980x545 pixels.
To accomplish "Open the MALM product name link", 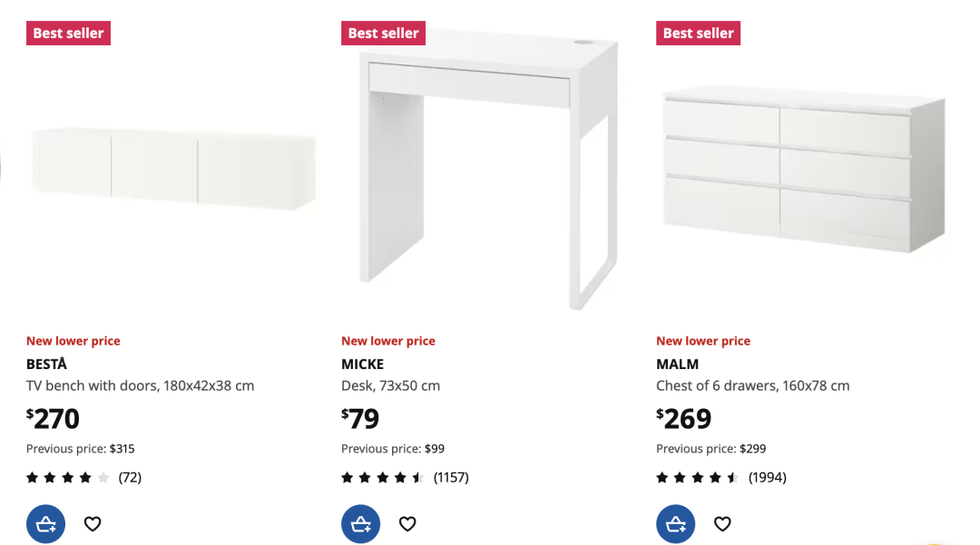I will coord(678,364).
